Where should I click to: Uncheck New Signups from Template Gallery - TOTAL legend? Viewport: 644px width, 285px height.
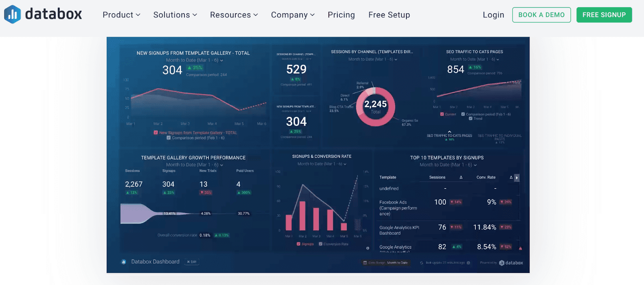click(x=155, y=132)
